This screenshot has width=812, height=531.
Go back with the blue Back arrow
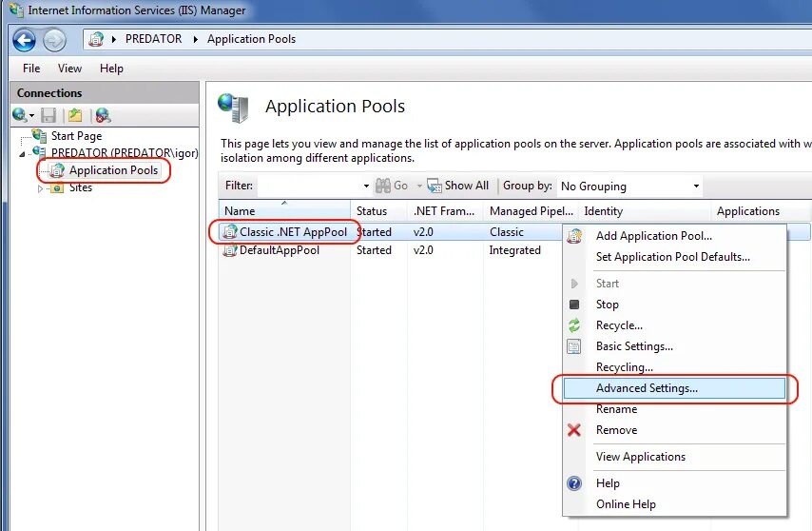[24, 40]
